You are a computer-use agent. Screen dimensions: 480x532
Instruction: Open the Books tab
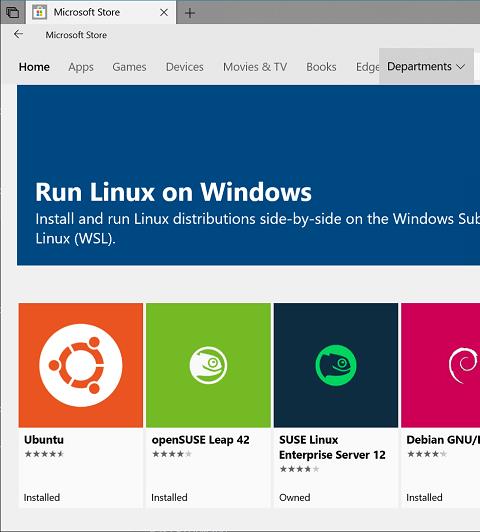321,67
